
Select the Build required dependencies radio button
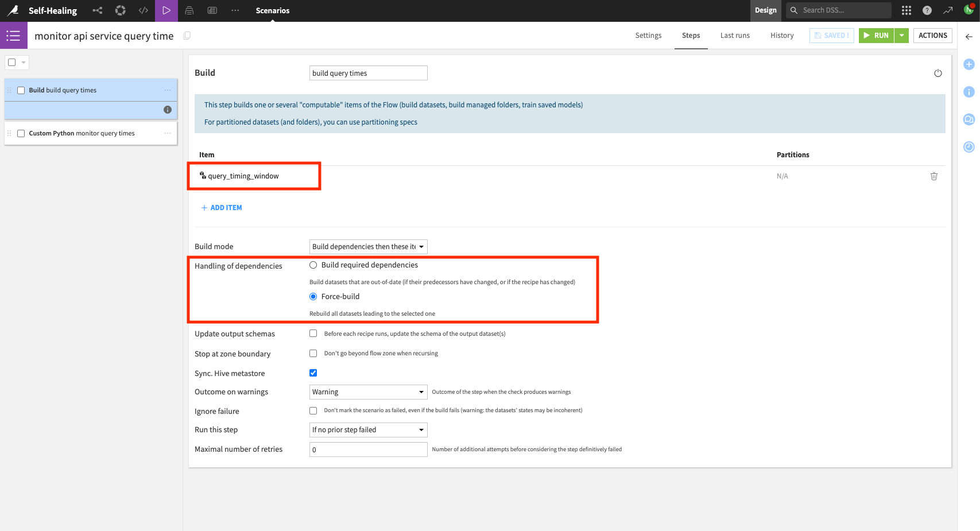(x=313, y=265)
